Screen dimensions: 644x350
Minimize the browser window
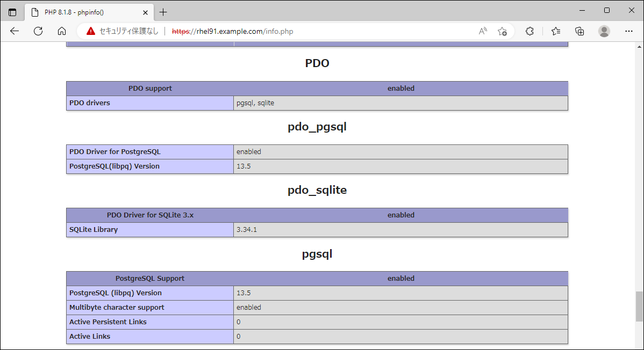[582, 11]
